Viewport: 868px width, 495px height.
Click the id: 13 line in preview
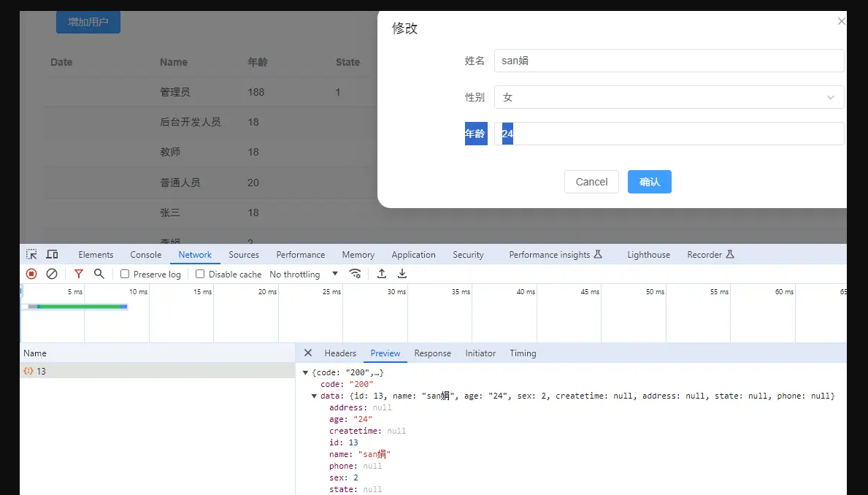344,442
